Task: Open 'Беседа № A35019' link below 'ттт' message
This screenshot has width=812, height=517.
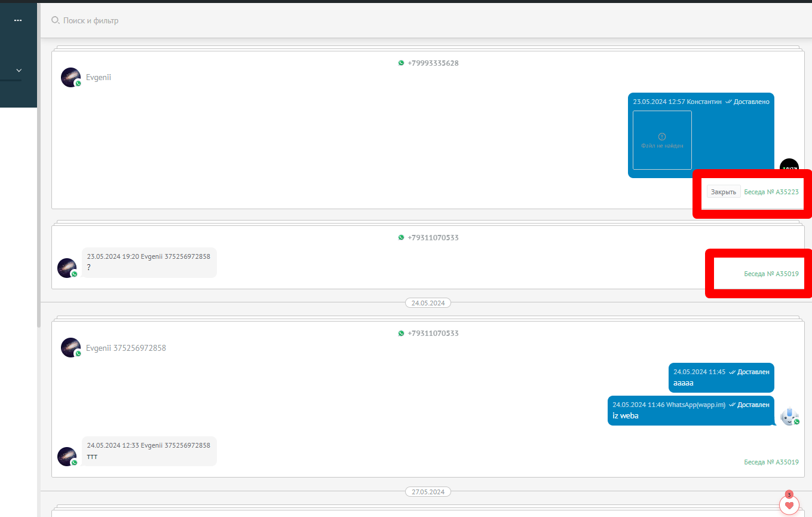Action: [x=771, y=462]
